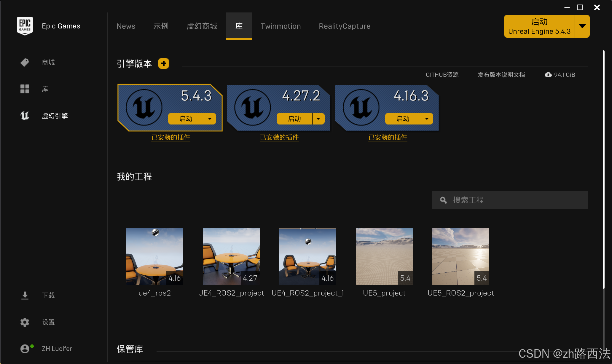Open the GITHUB资源 link
Screen dimensions: 612x364
pyautogui.click(x=442, y=75)
